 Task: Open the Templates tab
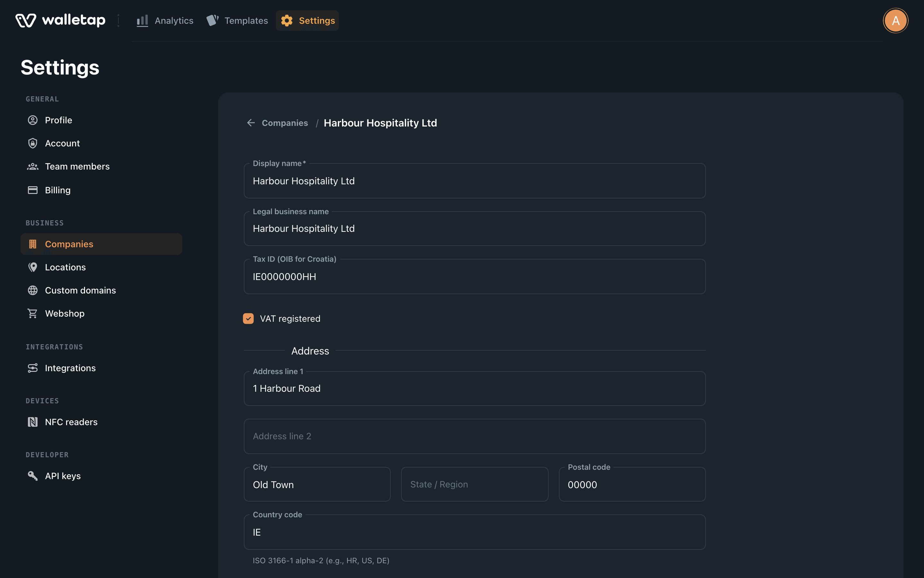click(237, 21)
